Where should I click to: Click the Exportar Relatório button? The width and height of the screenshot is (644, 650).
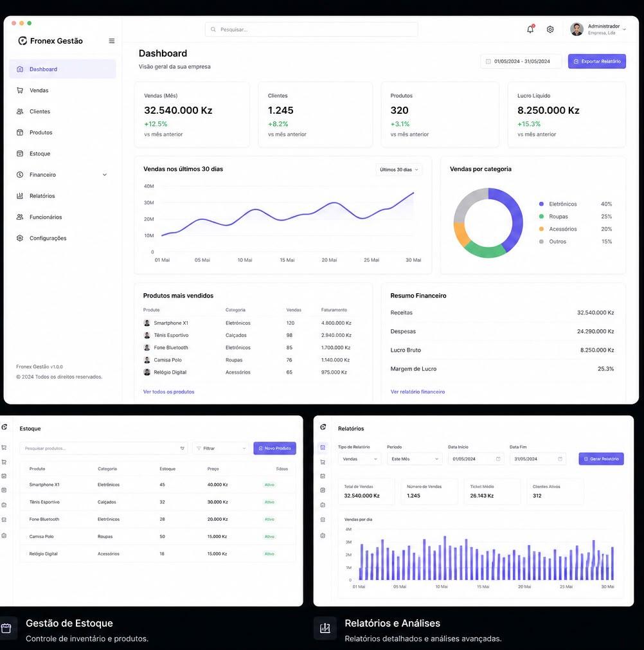click(x=596, y=61)
